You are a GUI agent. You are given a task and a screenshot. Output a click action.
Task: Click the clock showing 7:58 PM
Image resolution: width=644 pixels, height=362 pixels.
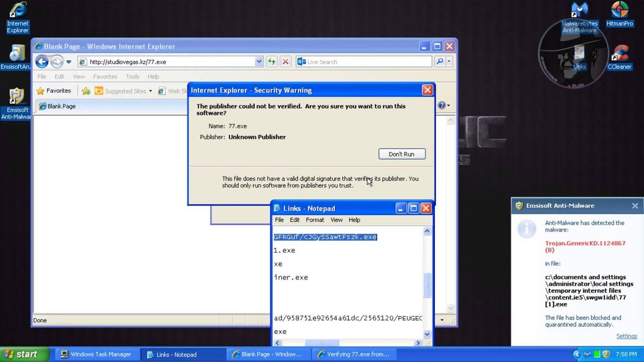pos(626,354)
